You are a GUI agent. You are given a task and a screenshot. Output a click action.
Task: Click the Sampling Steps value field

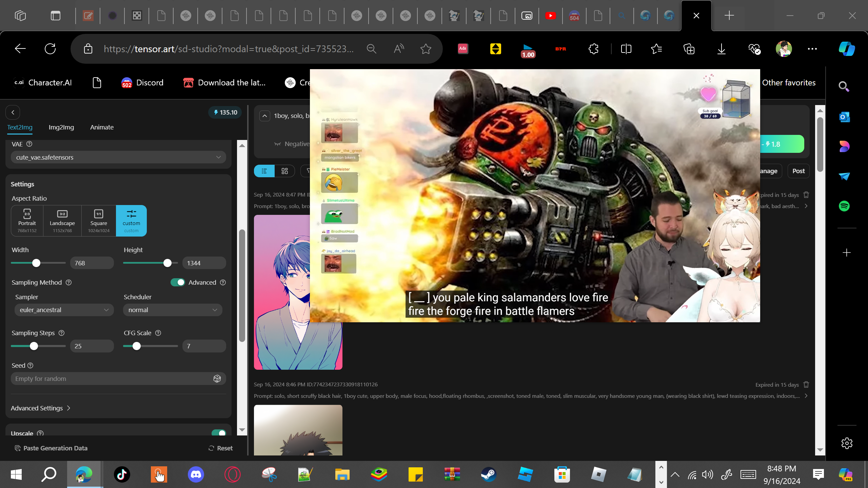click(x=92, y=346)
